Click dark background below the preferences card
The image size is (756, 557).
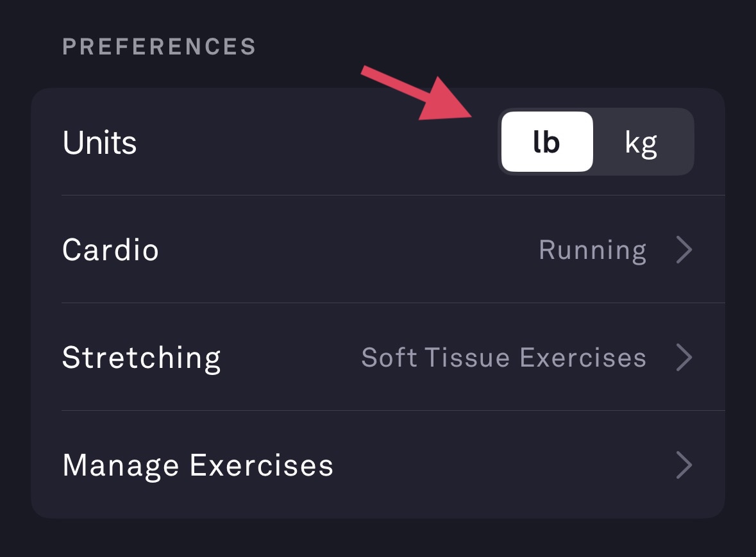[378, 538]
